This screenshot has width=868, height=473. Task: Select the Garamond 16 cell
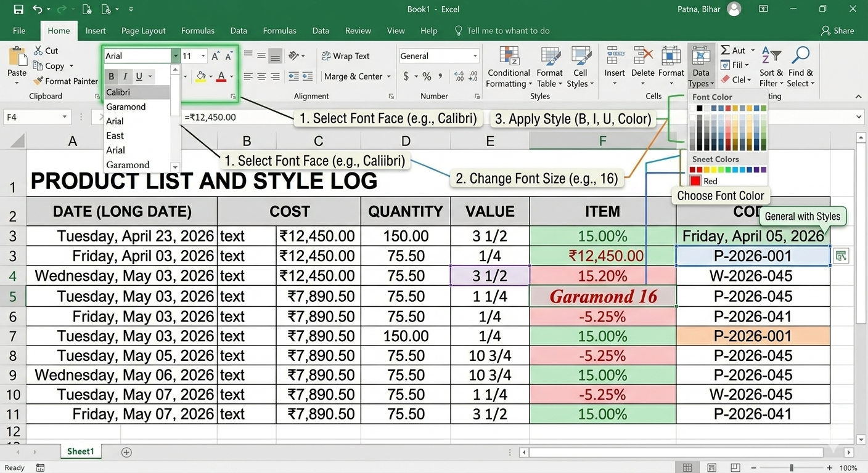[602, 296]
